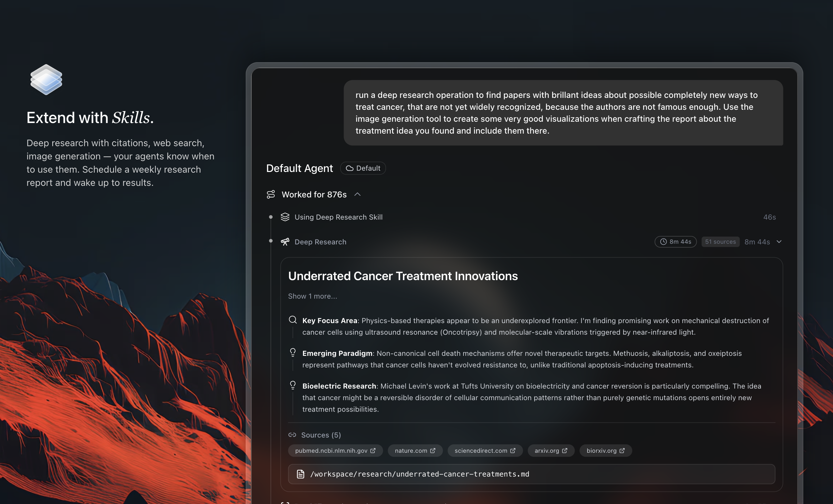This screenshot has width=833, height=504.
Task: Click the '51 sources' badge
Action: [720, 242]
